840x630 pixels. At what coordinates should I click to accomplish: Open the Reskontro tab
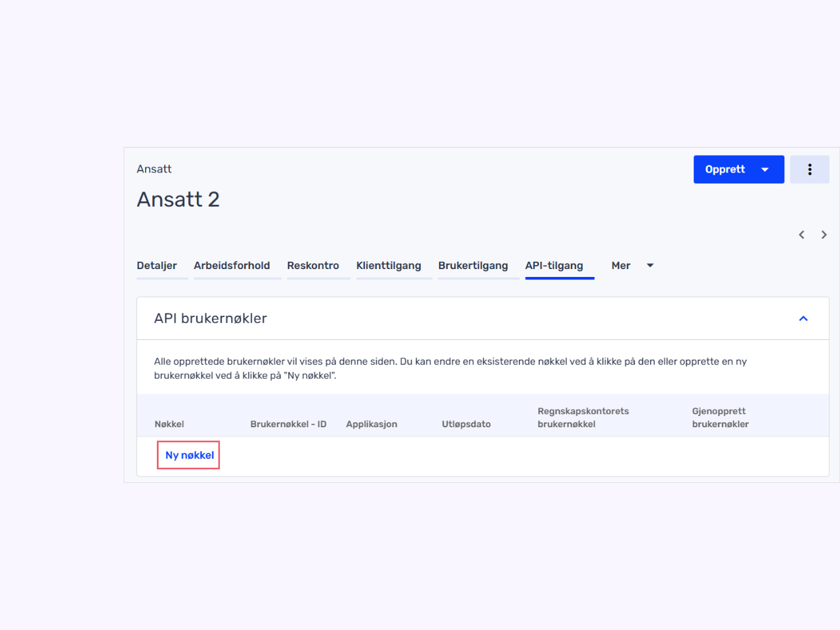[x=313, y=266]
